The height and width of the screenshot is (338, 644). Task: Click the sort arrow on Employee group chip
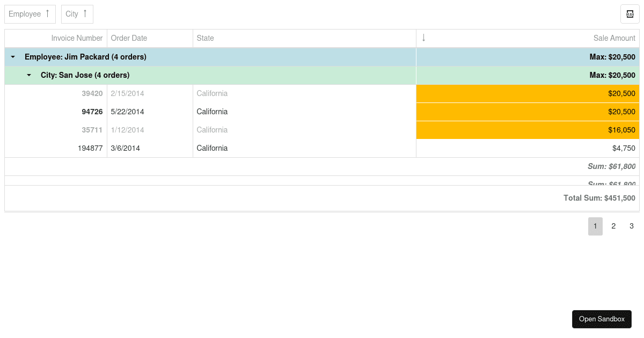[x=47, y=14]
